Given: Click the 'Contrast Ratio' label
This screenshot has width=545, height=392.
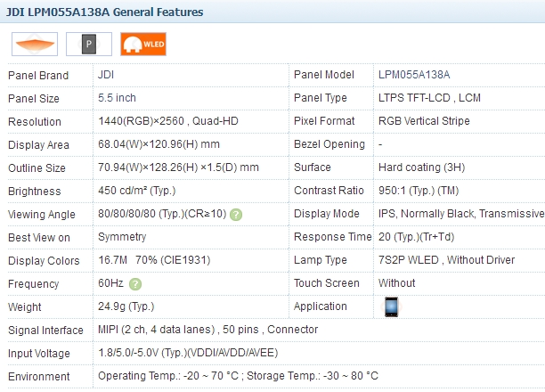Looking at the screenshot, I should (329, 191).
